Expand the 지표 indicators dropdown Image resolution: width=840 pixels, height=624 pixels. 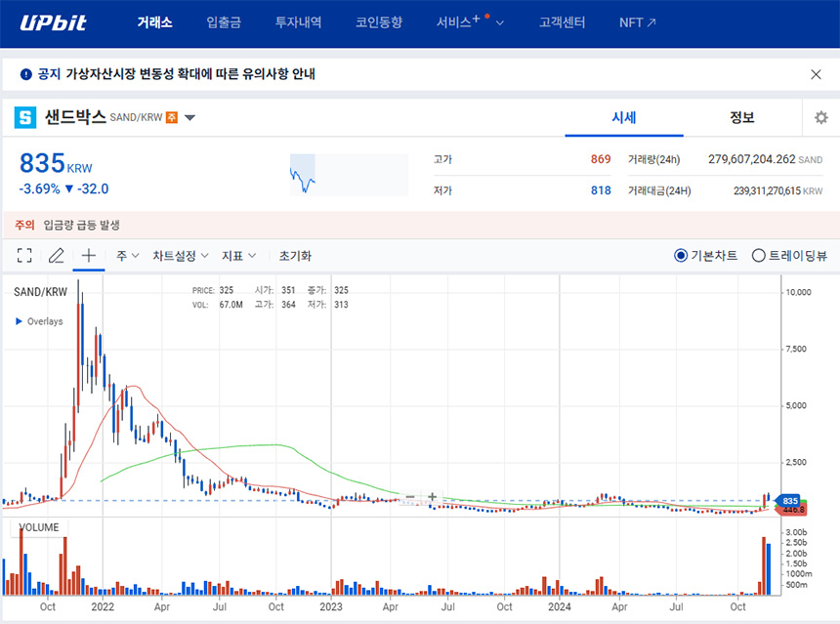(x=237, y=255)
